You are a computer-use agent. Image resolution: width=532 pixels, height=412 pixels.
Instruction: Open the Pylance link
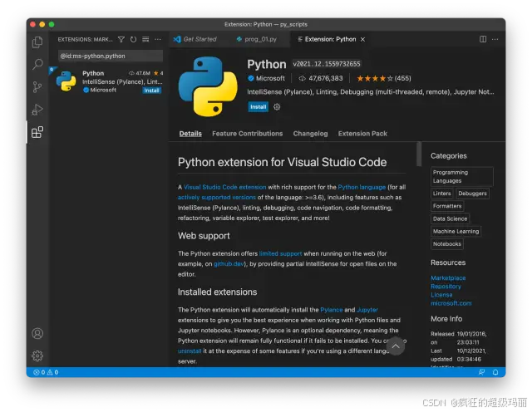point(332,310)
